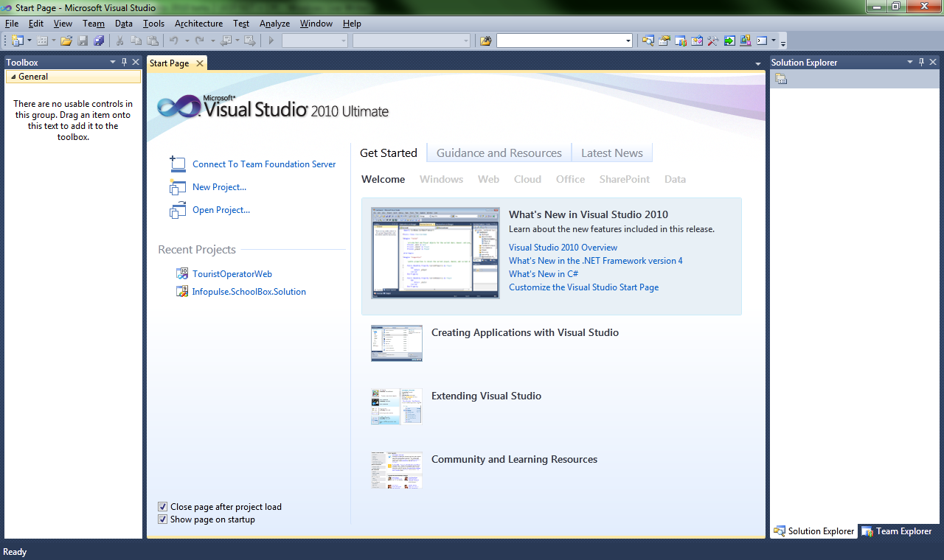Open the Team Explorer toolbar icon
This screenshot has width=944, height=560.
tap(681, 41)
